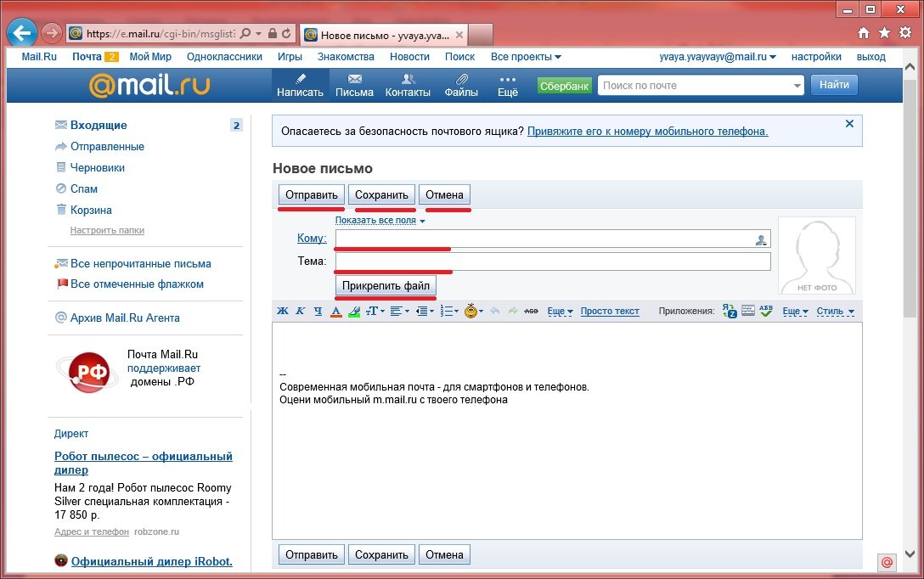Focus the Тема subject field
The height and width of the screenshot is (579, 924).
tap(553, 261)
